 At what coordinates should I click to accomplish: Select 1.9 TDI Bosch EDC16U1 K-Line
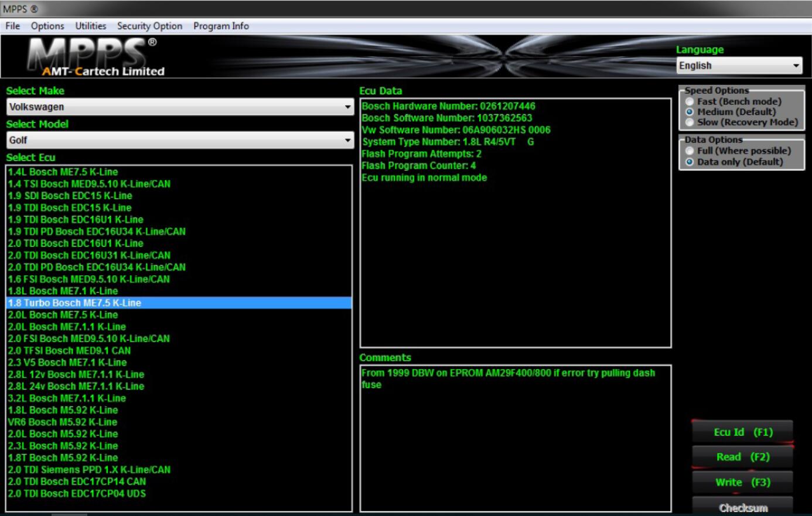click(x=179, y=220)
